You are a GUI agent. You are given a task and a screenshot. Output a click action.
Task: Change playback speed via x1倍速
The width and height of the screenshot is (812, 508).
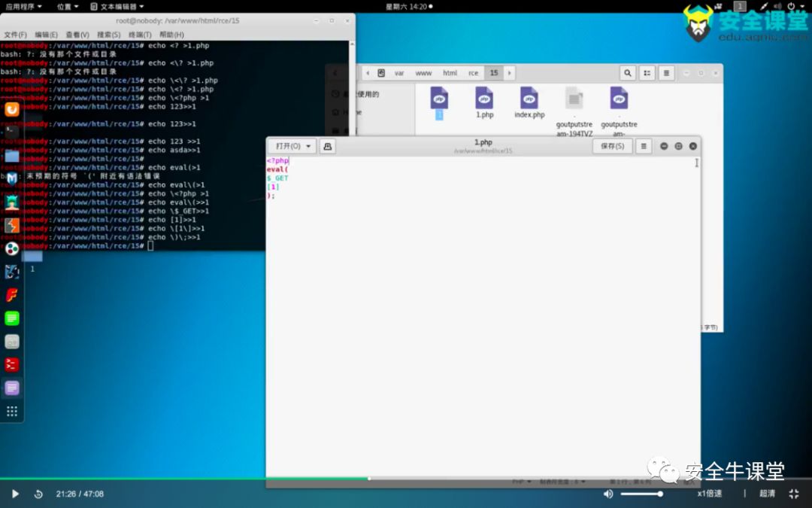(x=709, y=494)
